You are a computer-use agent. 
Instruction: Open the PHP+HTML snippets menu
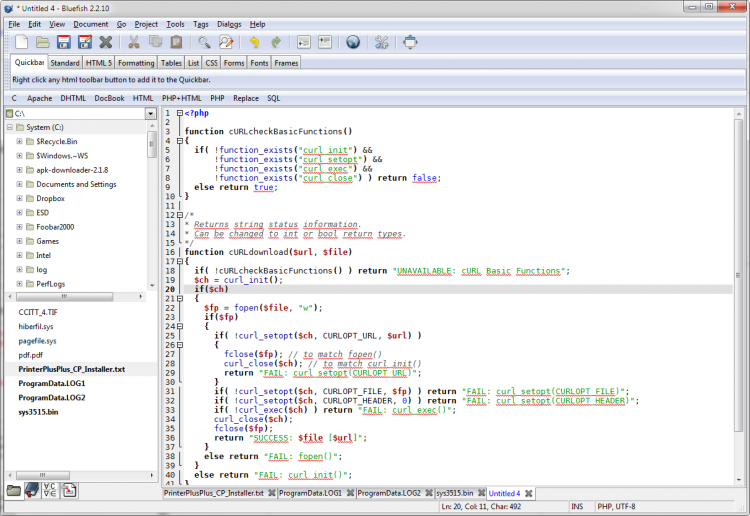coord(182,98)
